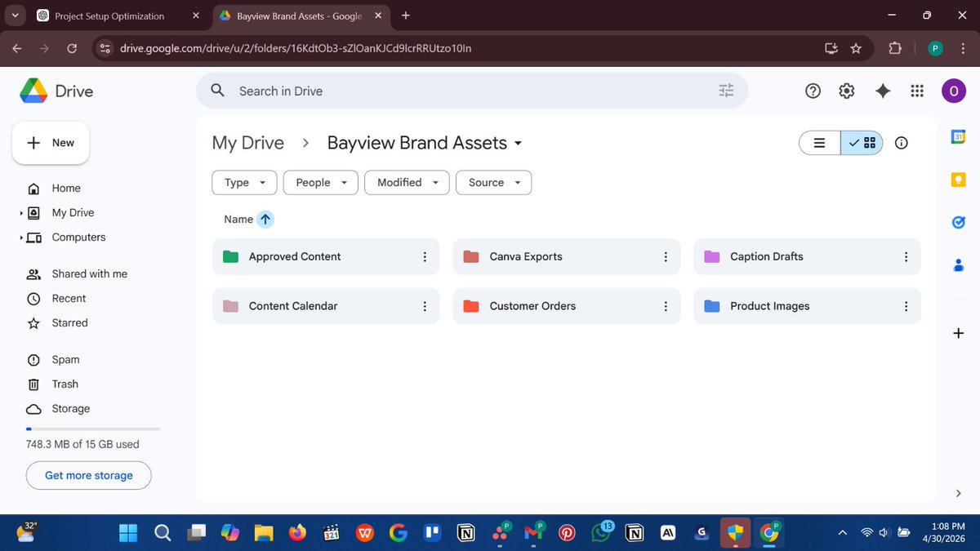This screenshot has height=551, width=980.
Task: Click the New button
Action: point(51,142)
